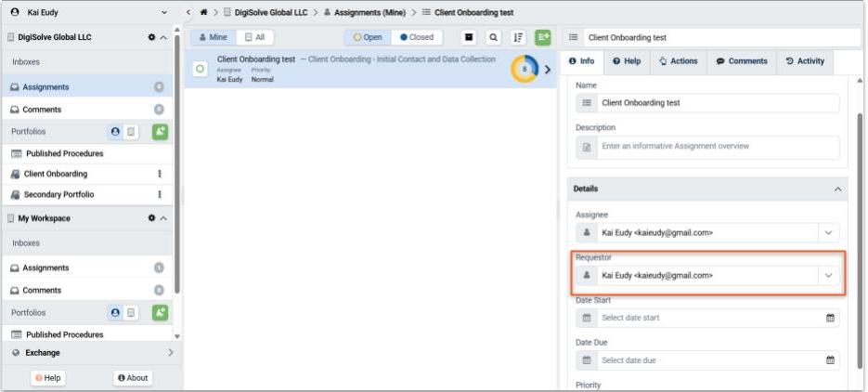
Task: Click the sort order toolbar icon
Action: click(518, 37)
